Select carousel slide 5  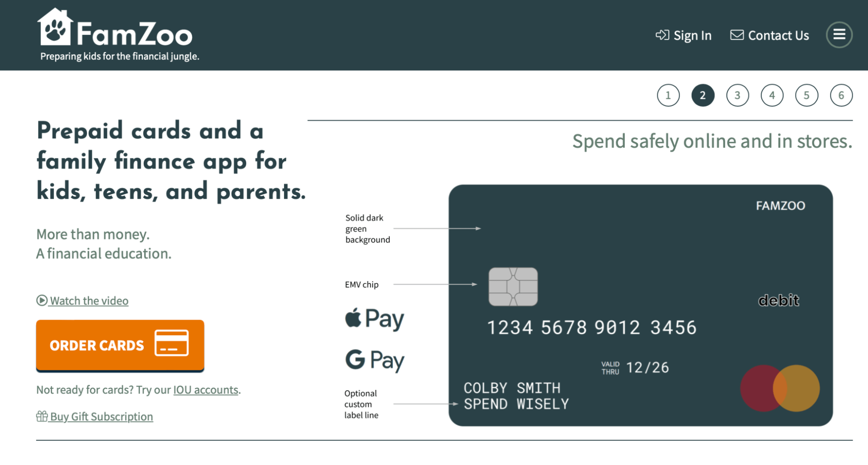806,95
